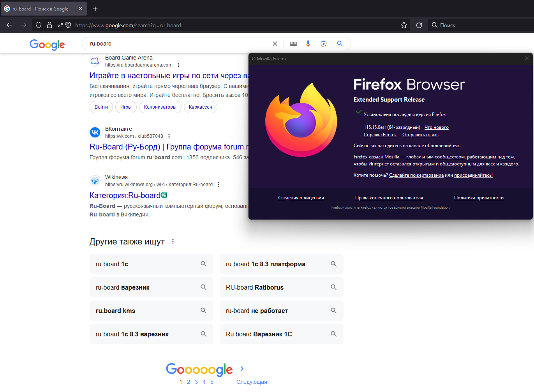The height and width of the screenshot is (392, 534).
Task: Go to results page 3
Action: point(196,382)
